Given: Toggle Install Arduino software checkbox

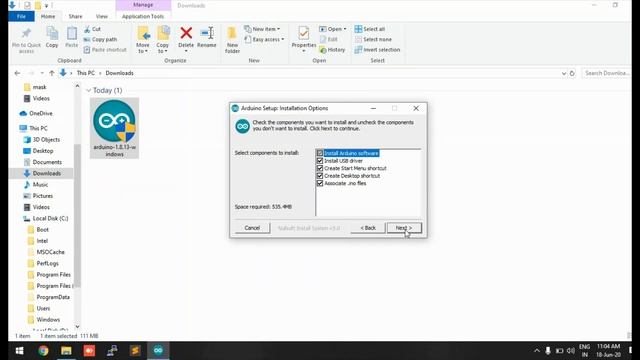Looking at the screenshot, I should pos(320,153).
